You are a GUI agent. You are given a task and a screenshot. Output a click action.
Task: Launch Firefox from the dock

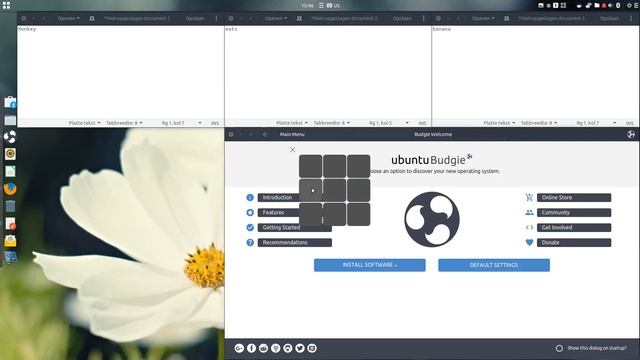click(10, 189)
